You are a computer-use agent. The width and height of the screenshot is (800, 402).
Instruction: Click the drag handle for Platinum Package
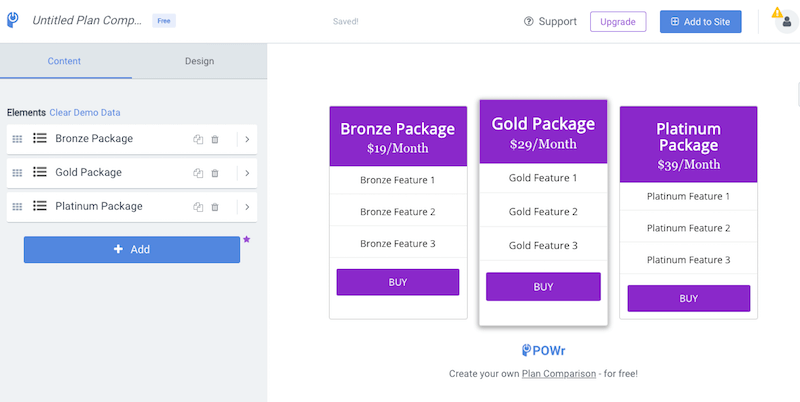[17, 207]
